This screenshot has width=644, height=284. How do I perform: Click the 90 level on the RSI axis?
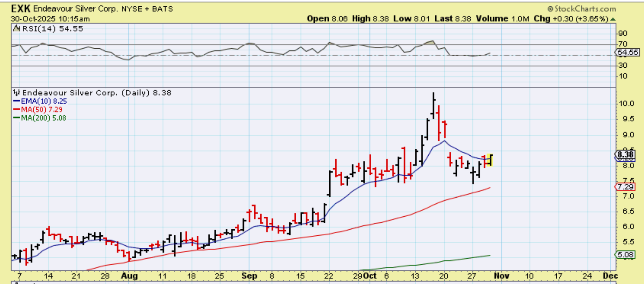623,33
